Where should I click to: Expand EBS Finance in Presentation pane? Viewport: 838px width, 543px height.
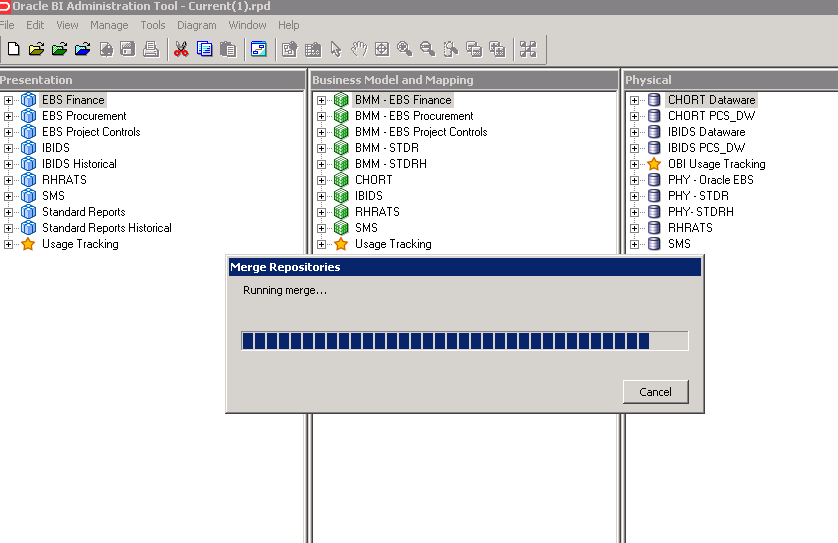pos(8,100)
